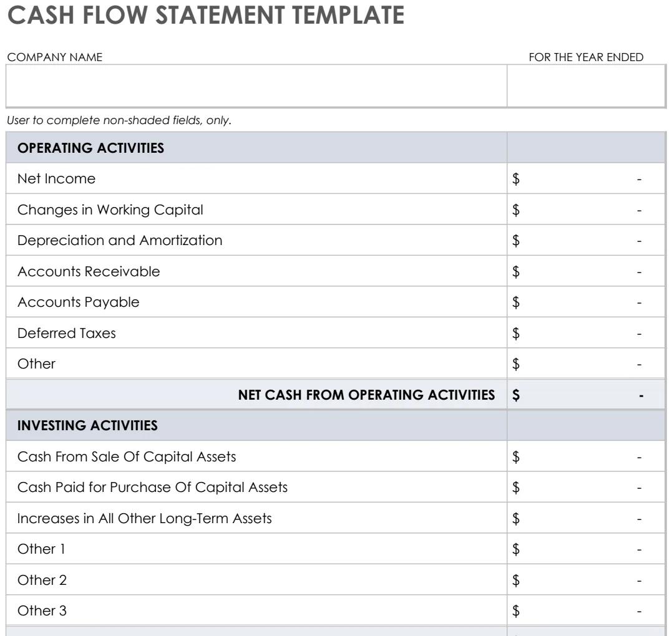672x636 pixels.
Task: Click Depreciation and Amortization amount cell
Action: (x=586, y=240)
